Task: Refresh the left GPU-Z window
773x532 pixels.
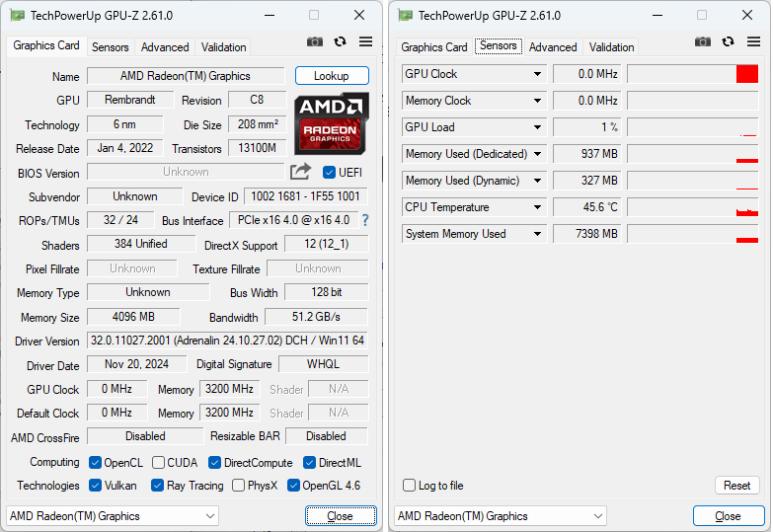Action: (x=340, y=41)
